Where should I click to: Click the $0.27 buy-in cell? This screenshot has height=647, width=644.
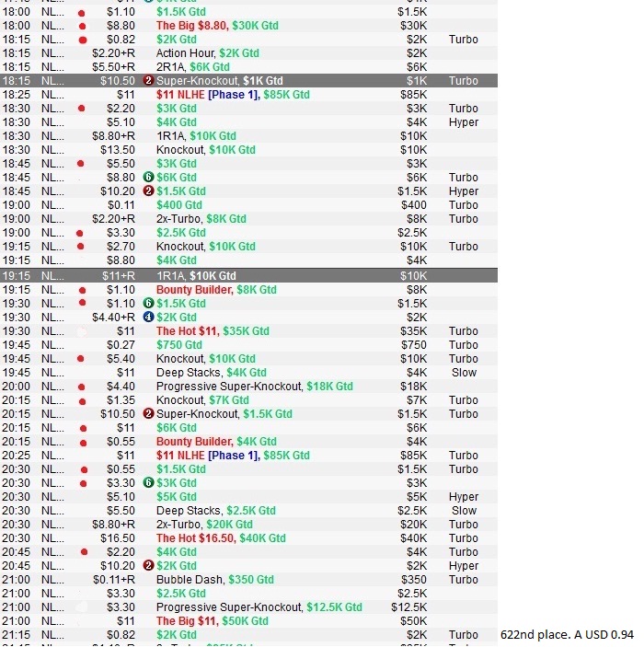(x=121, y=344)
